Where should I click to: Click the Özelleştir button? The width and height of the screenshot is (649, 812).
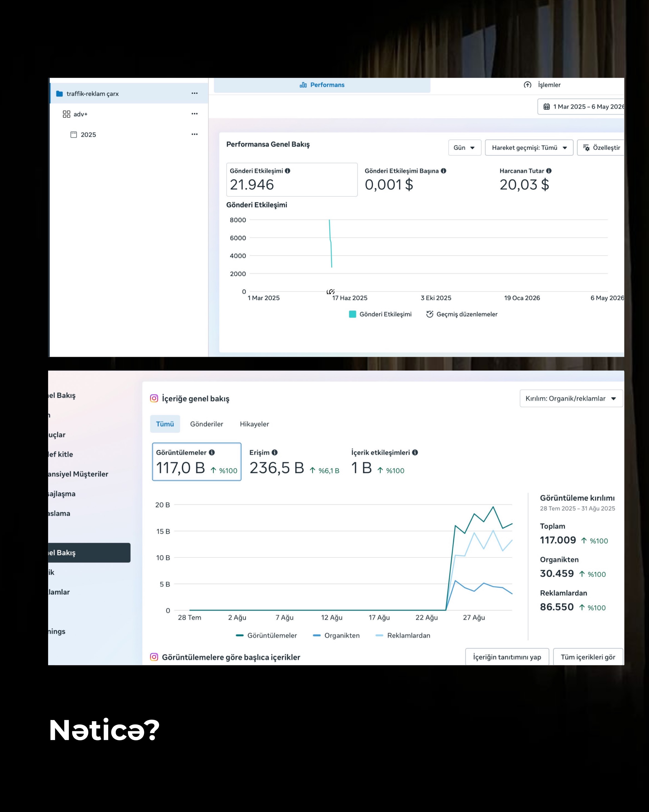(600, 148)
